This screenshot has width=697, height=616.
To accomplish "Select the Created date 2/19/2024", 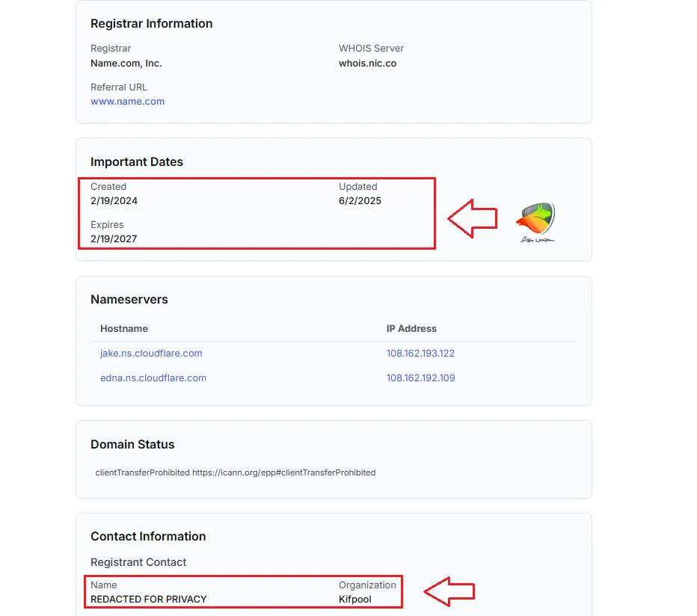I will tap(114, 201).
